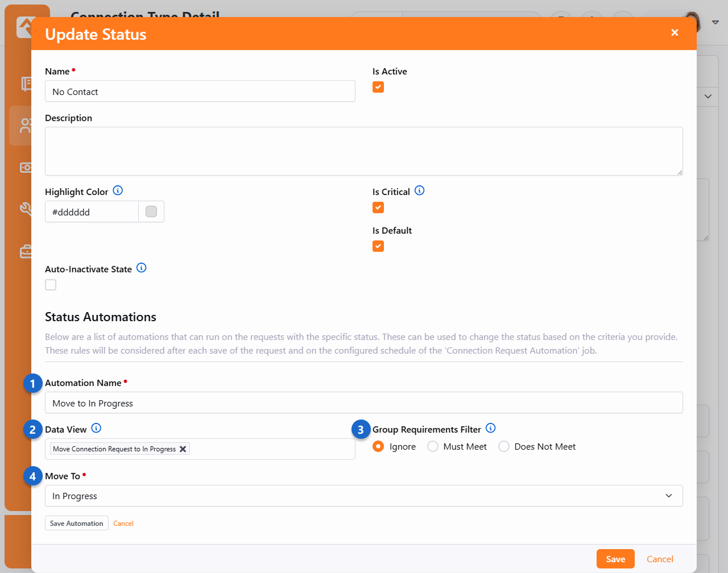Click the info icon beside Highlight Color
728x573 pixels.
(x=118, y=191)
